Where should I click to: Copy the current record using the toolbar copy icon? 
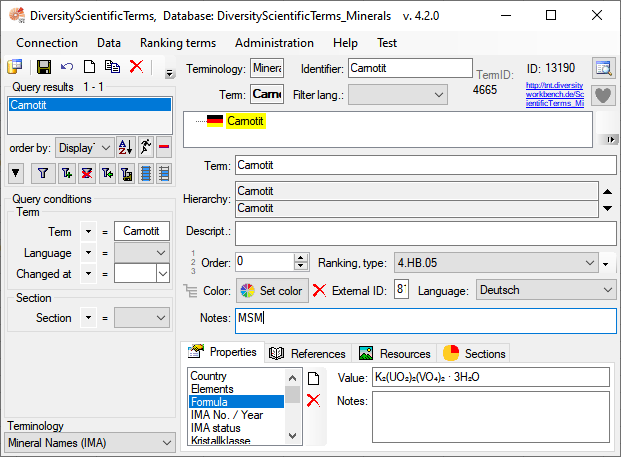[x=112, y=67]
